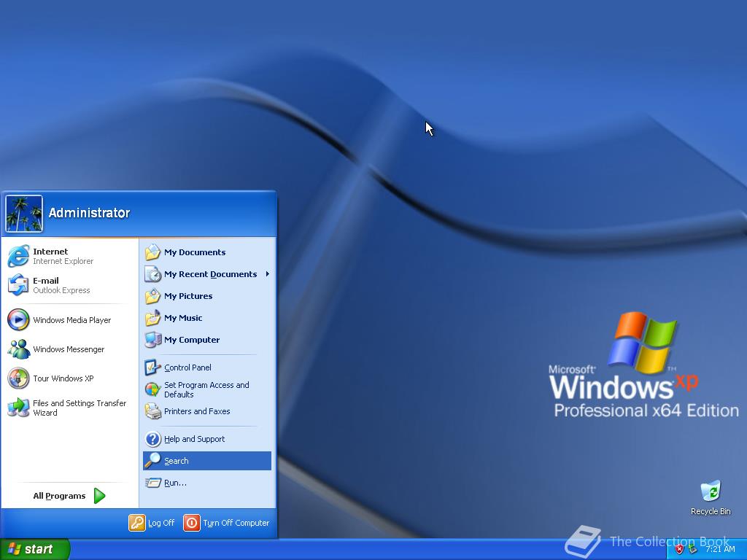Click the Log Off button
The width and height of the screenshot is (747, 560).
coord(152,523)
